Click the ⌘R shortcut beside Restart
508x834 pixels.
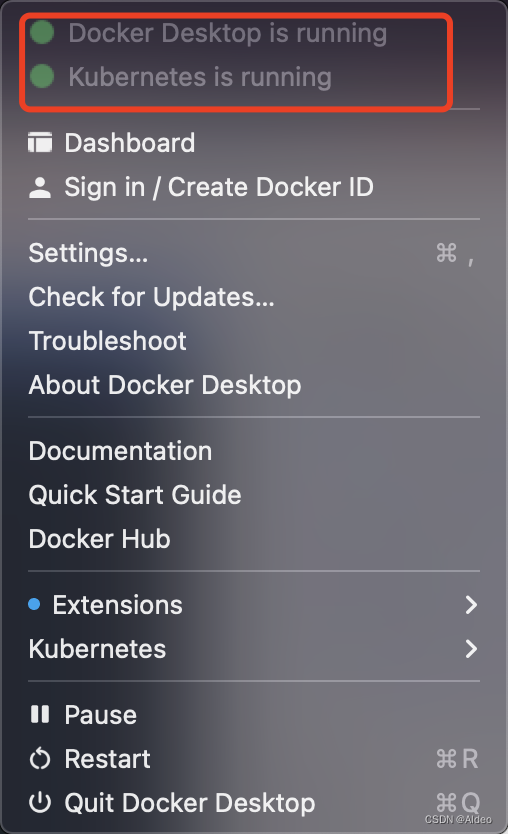pyautogui.click(x=457, y=759)
